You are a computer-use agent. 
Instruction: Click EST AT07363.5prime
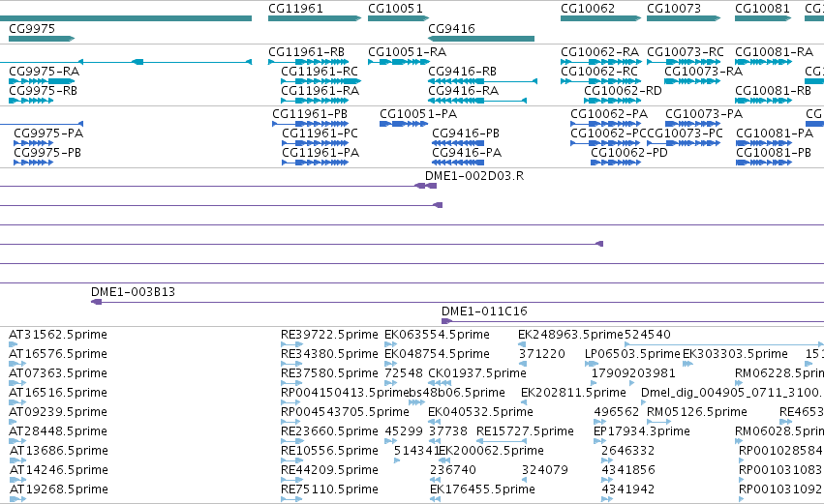pos(17,383)
